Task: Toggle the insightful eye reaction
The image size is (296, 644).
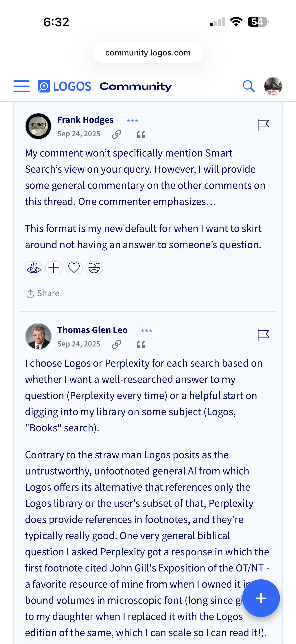Action: click(34, 268)
